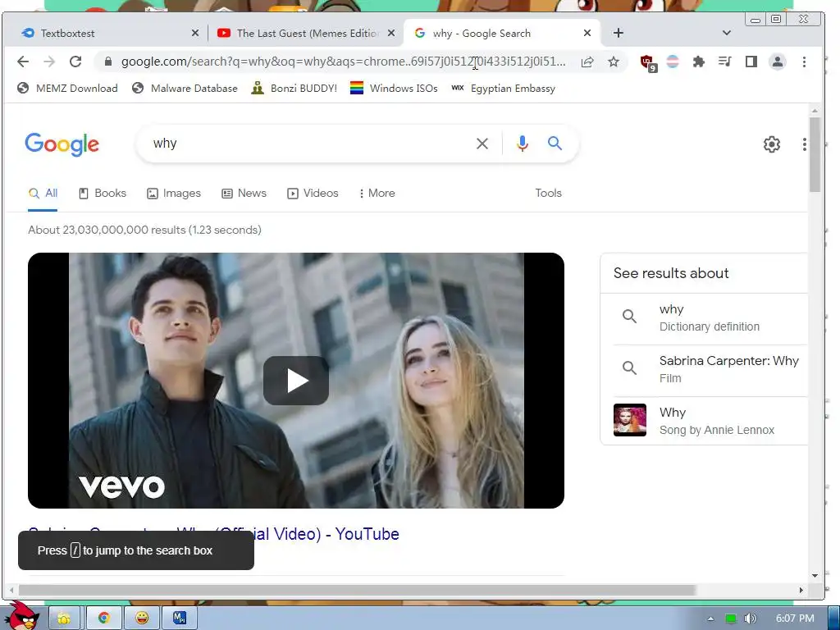Open Why Song by Annie Lennox result

coord(710,421)
